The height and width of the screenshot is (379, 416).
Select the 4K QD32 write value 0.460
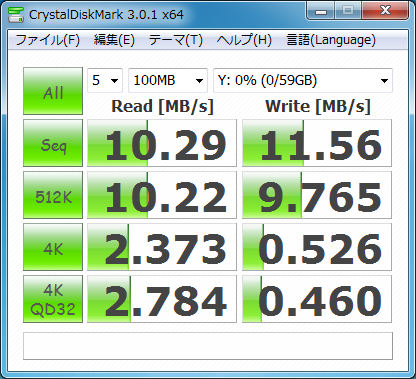(x=317, y=299)
